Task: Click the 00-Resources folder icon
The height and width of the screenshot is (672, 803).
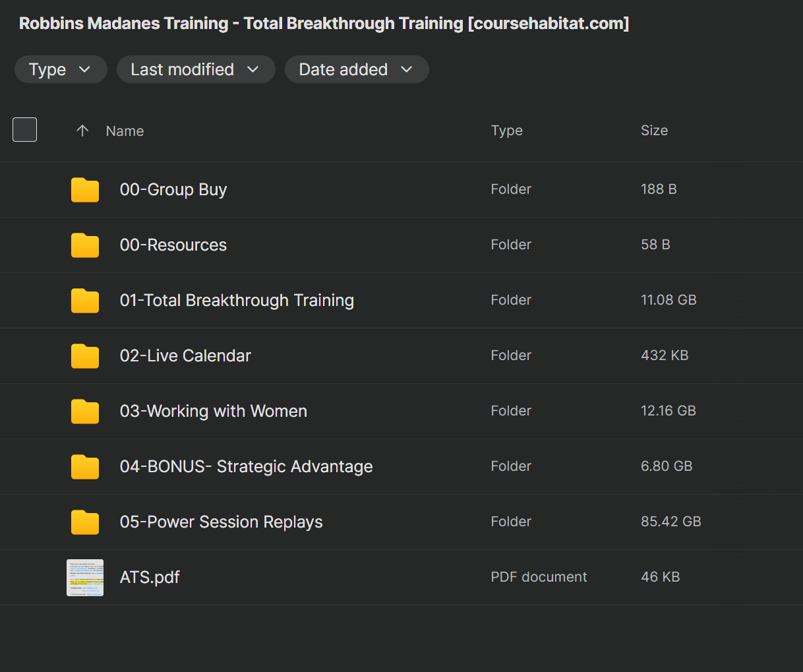Action: [85, 245]
